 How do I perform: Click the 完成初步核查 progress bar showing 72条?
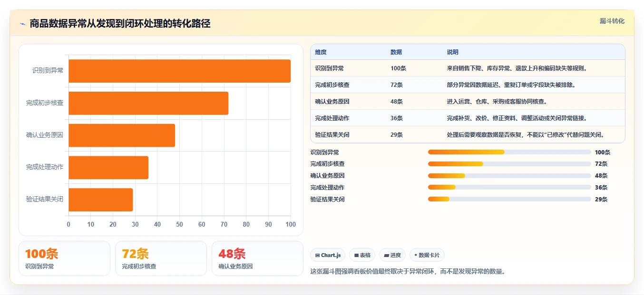pyautogui.click(x=509, y=164)
